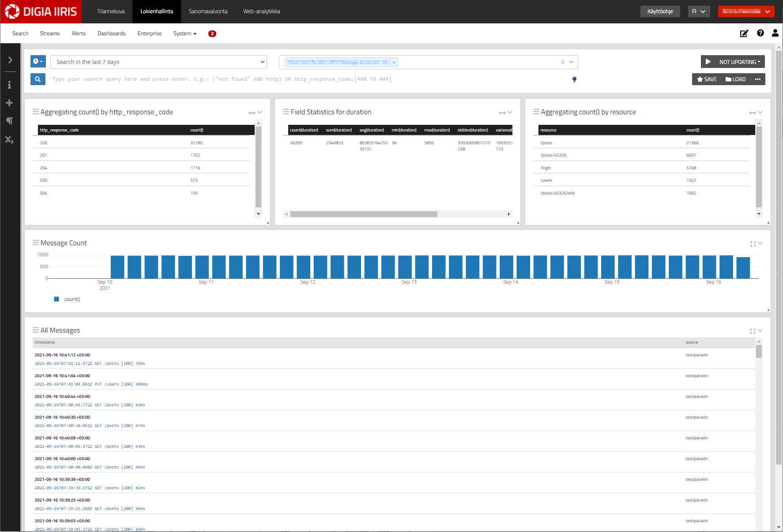Shrink the Message Count widget

tap(753, 244)
